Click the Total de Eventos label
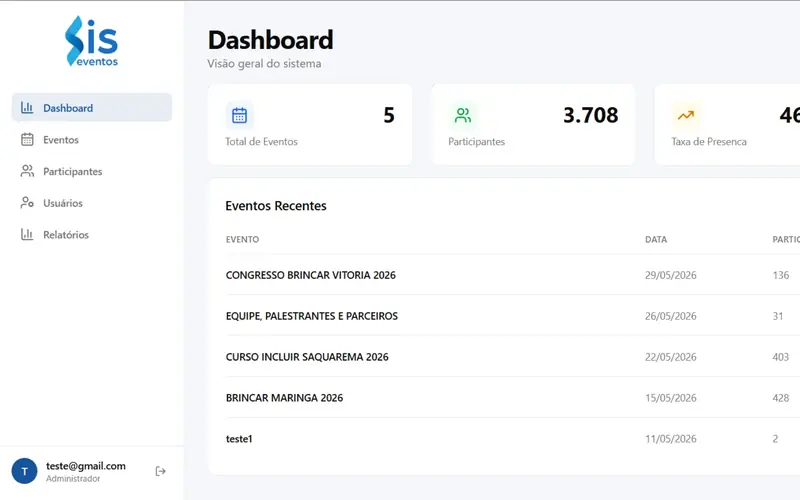800x500 pixels. point(261,141)
